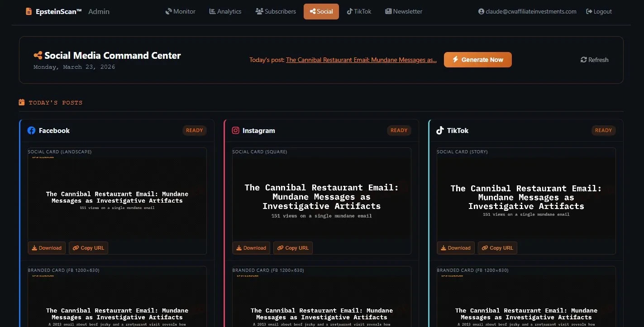Open the TikTok story social card thumbnail
644x327 pixels.
tap(526, 198)
